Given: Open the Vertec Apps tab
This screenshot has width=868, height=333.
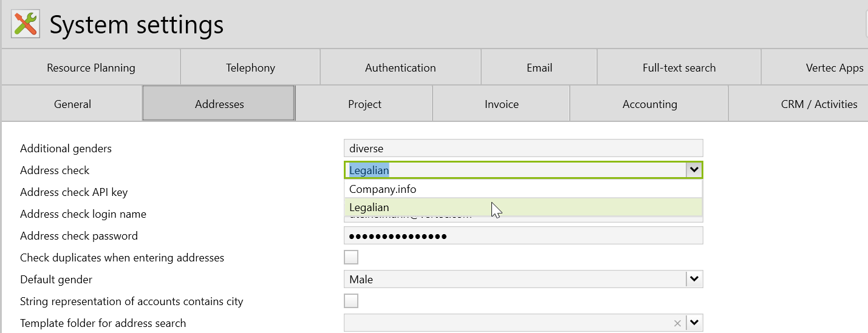Looking at the screenshot, I should tap(834, 67).
